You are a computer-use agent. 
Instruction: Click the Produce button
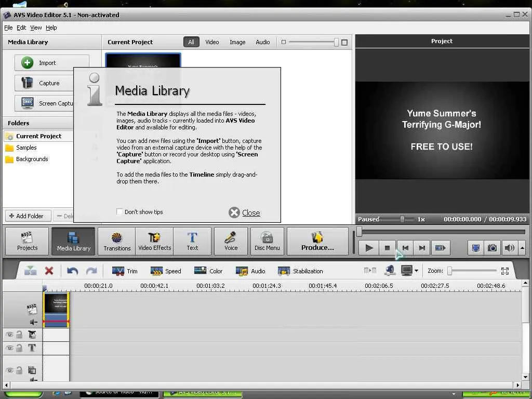click(x=317, y=241)
